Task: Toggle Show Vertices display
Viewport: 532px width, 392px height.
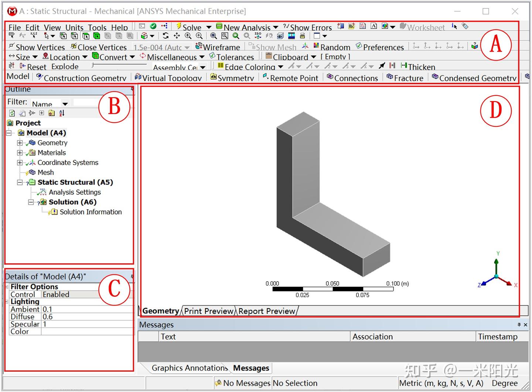Action: (x=37, y=47)
